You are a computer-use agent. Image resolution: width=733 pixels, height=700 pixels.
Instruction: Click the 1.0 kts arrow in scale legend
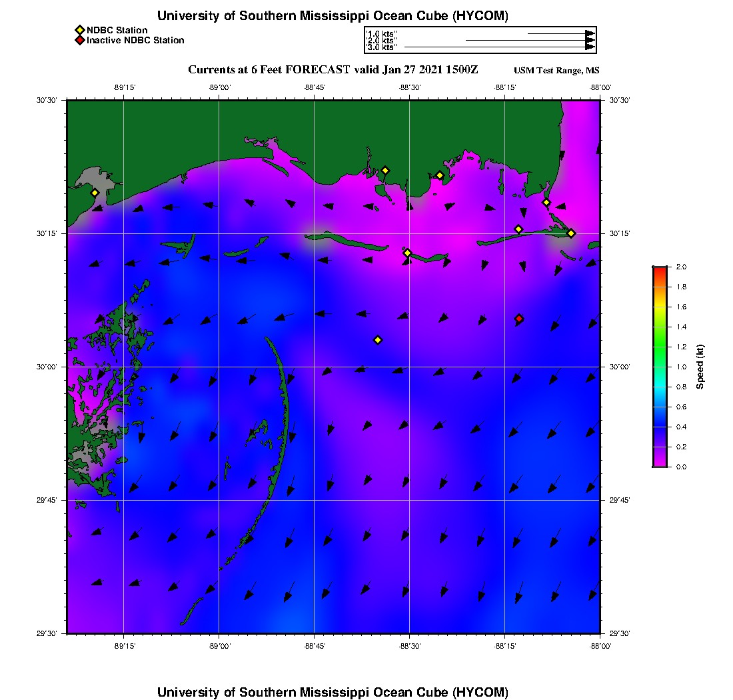point(562,34)
